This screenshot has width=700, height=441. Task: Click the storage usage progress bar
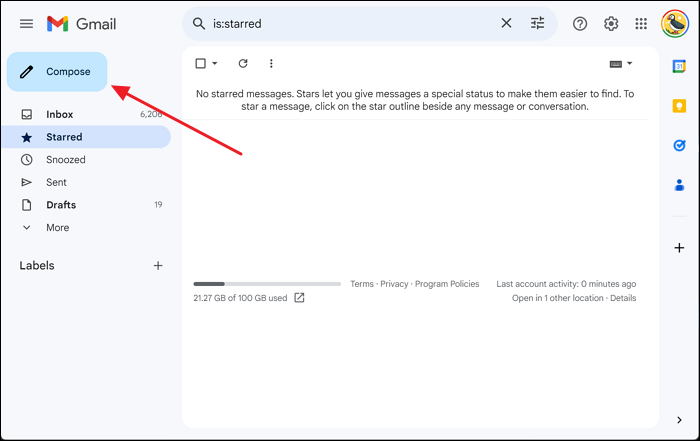click(x=267, y=284)
